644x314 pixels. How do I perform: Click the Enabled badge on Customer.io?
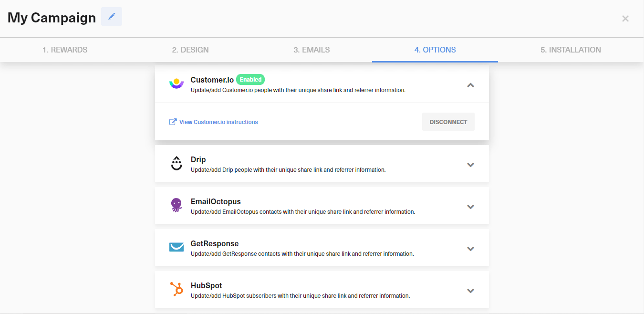click(x=250, y=79)
